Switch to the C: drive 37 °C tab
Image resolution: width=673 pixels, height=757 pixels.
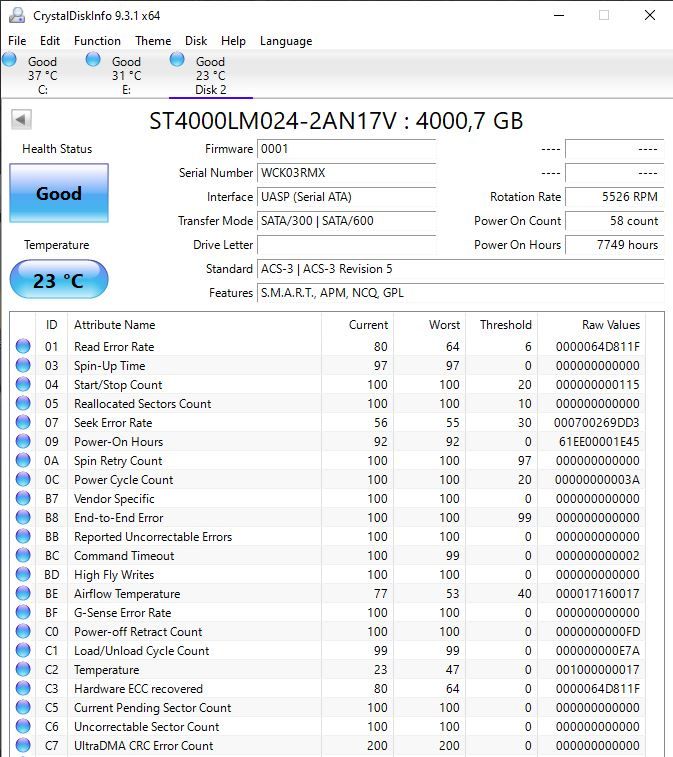pyautogui.click(x=42, y=75)
